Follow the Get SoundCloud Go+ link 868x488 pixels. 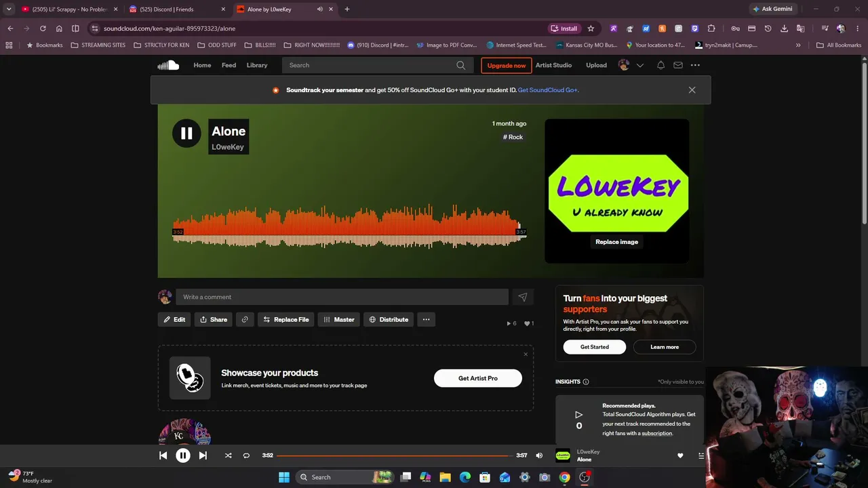tap(548, 90)
